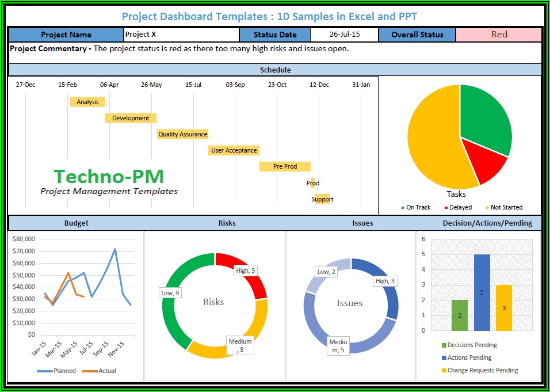The image size is (550, 392).
Task: Click the Development schedule bar
Action: [131, 118]
